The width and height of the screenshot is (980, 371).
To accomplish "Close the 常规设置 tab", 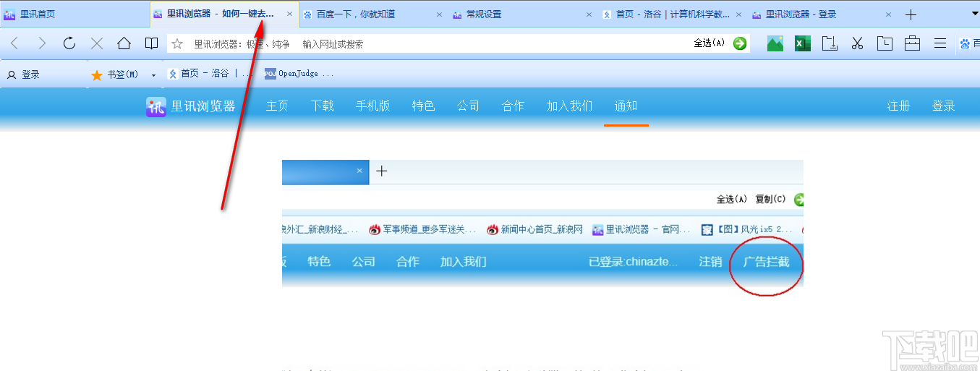I will click(589, 14).
